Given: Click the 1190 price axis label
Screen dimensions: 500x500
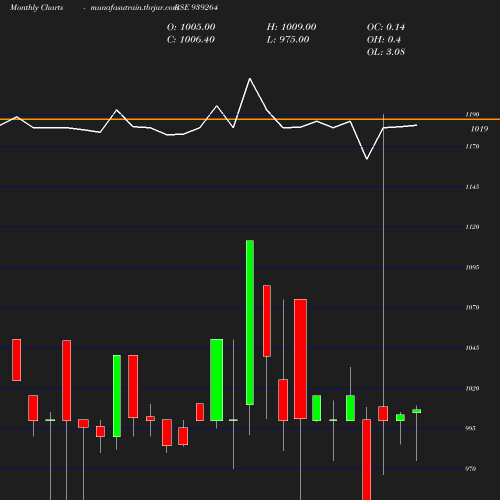Looking at the screenshot, I should (x=472, y=114).
